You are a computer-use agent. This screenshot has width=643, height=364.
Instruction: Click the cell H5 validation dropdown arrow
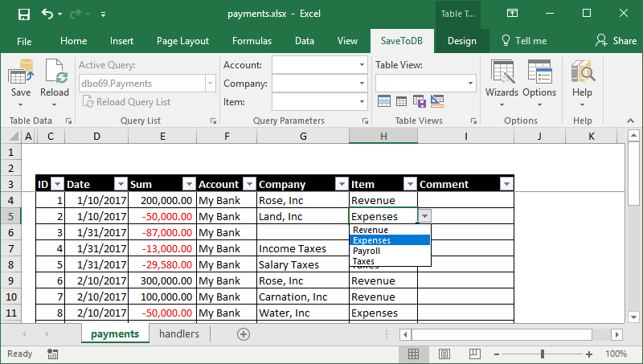(x=425, y=216)
